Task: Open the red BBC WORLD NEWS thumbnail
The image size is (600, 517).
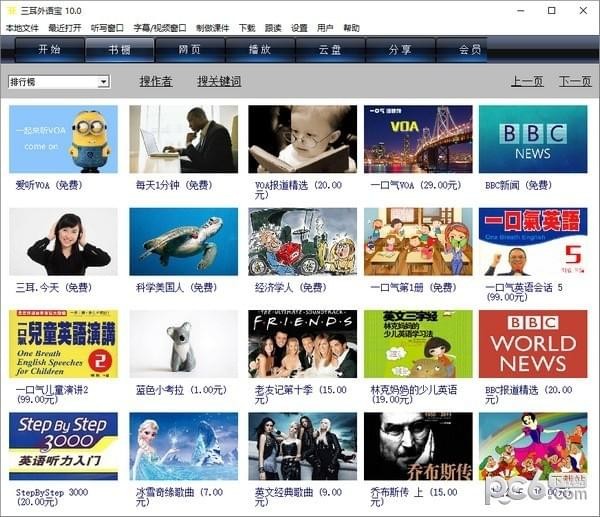Action: coord(533,344)
